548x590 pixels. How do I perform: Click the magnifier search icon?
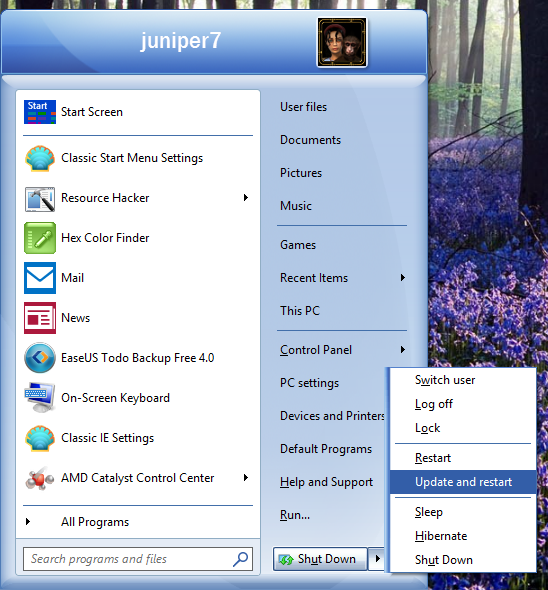click(x=240, y=559)
